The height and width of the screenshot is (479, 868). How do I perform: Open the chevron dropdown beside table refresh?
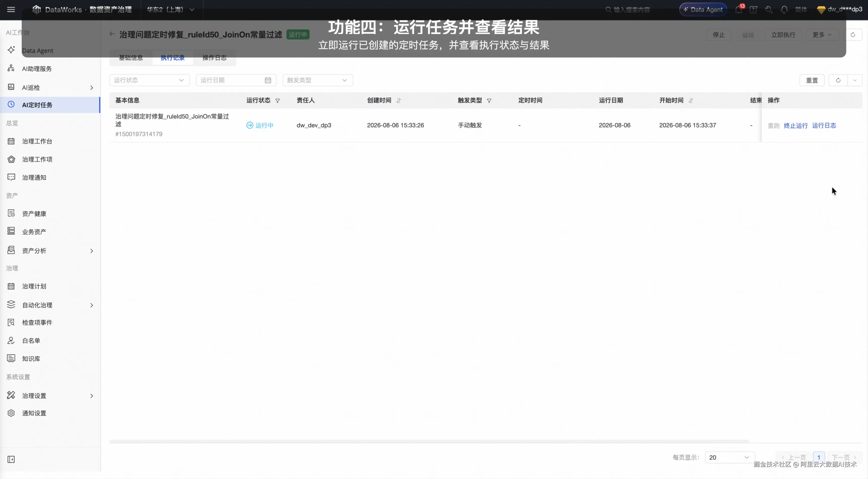tap(855, 80)
